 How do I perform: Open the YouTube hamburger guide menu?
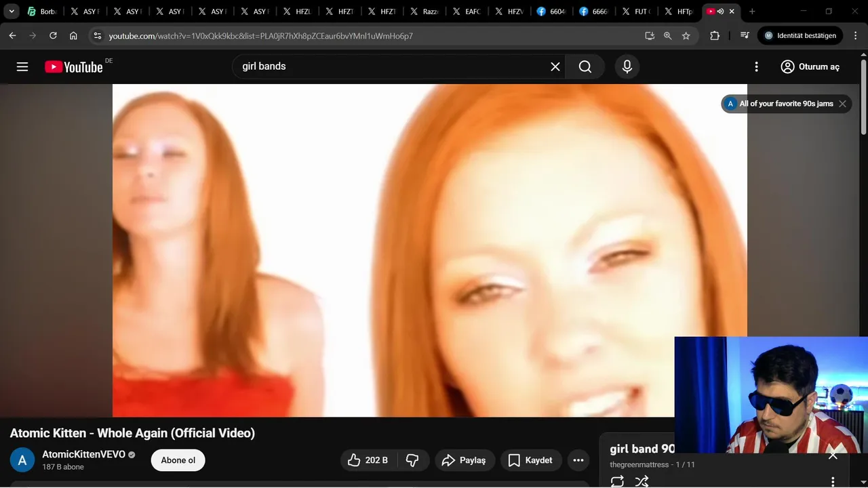point(22,66)
